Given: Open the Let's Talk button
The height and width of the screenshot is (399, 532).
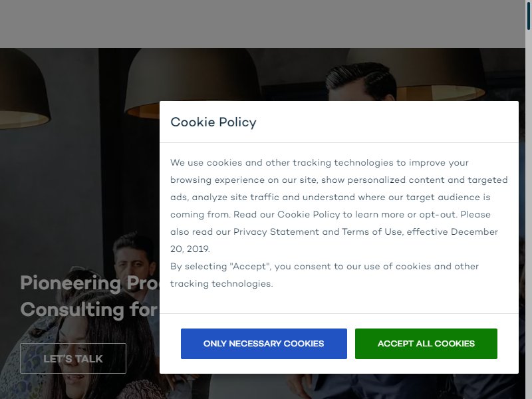Looking at the screenshot, I should pyautogui.click(x=73, y=358).
